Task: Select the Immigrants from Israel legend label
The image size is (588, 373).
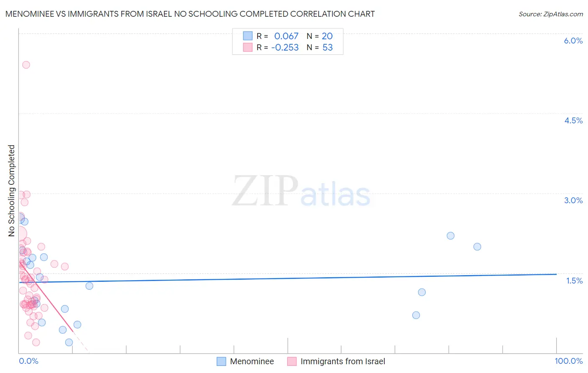Action: click(x=343, y=361)
